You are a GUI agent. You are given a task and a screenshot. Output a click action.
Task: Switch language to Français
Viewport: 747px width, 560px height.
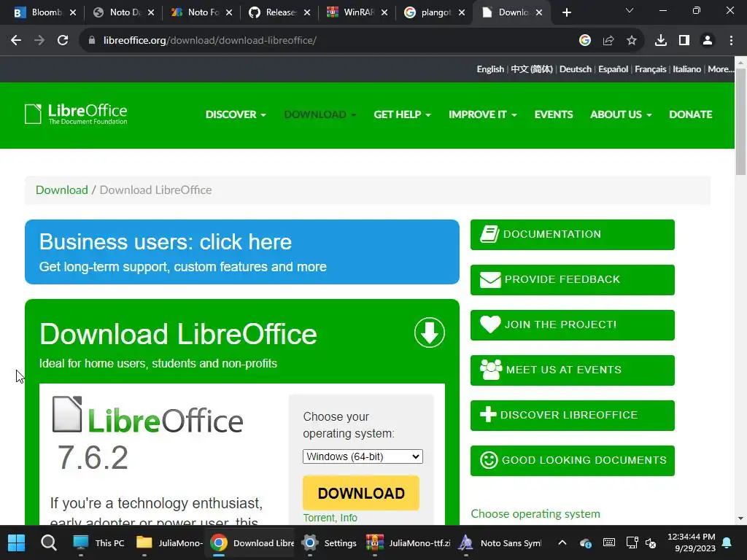[650, 69]
